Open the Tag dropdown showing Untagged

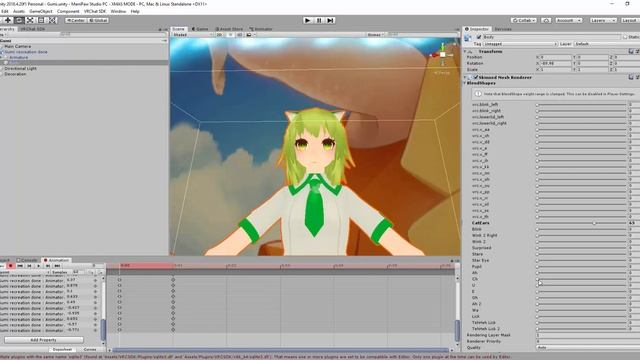[x=520, y=44]
